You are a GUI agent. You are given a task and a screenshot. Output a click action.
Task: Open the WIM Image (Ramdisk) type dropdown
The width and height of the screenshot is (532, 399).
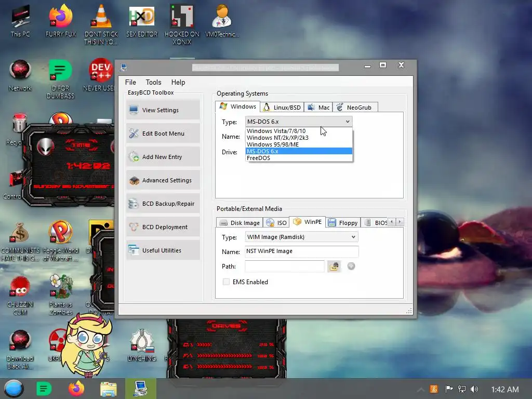click(x=301, y=237)
